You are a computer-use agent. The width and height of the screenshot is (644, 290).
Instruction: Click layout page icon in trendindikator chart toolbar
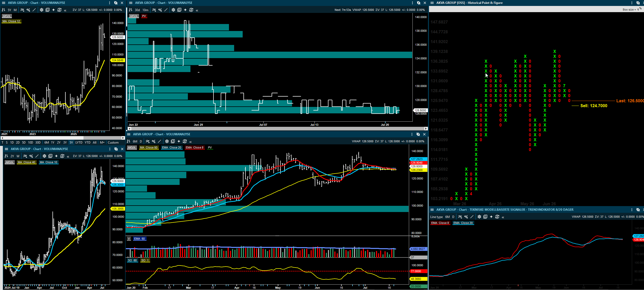coord(485,217)
